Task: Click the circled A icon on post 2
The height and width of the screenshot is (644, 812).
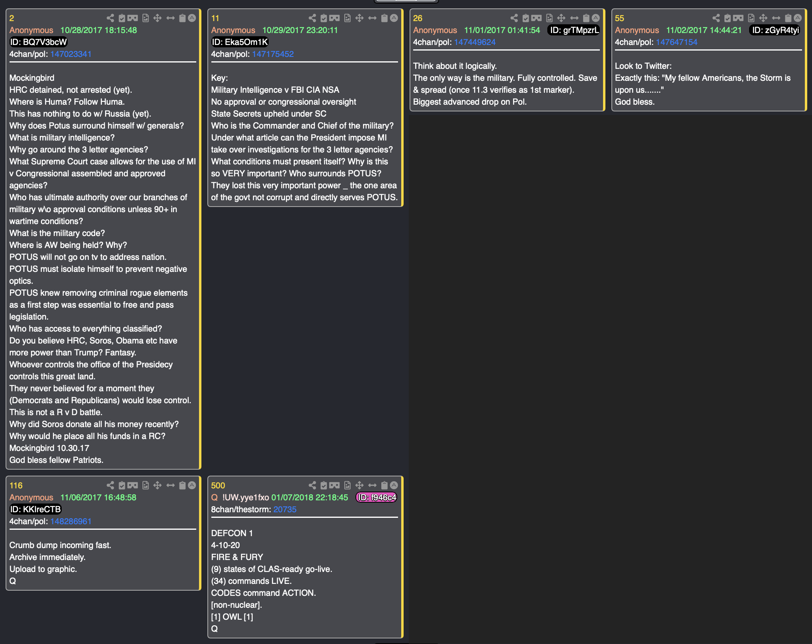Action: coord(192,18)
